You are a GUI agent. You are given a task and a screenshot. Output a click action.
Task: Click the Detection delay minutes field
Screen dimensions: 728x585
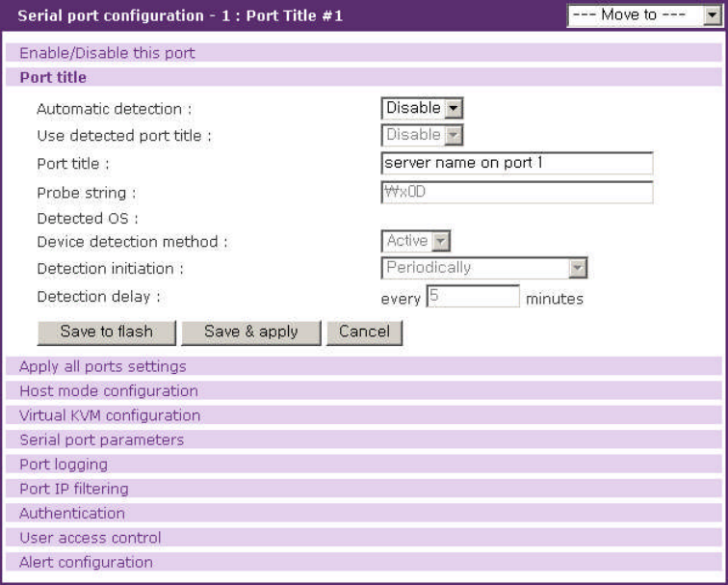coord(472,296)
